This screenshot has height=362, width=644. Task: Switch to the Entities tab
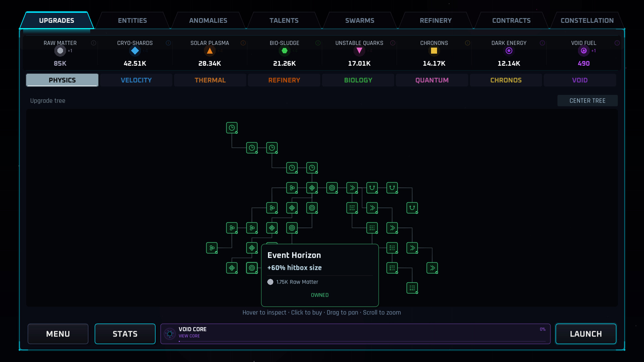click(132, 20)
